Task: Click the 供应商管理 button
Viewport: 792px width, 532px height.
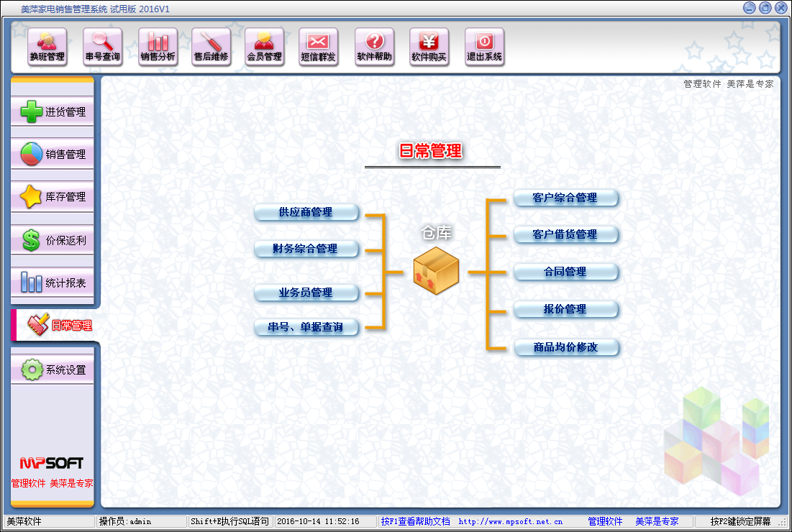Action: tap(306, 212)
